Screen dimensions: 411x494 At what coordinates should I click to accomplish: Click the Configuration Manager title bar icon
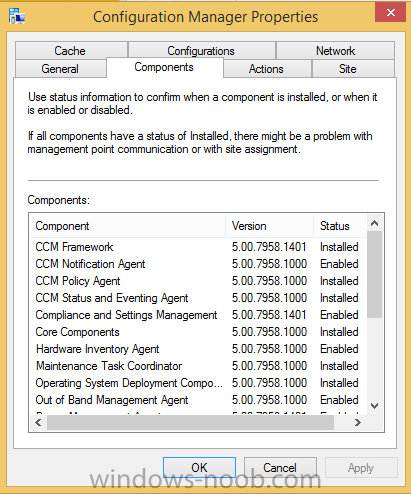(x=17, y=16)
